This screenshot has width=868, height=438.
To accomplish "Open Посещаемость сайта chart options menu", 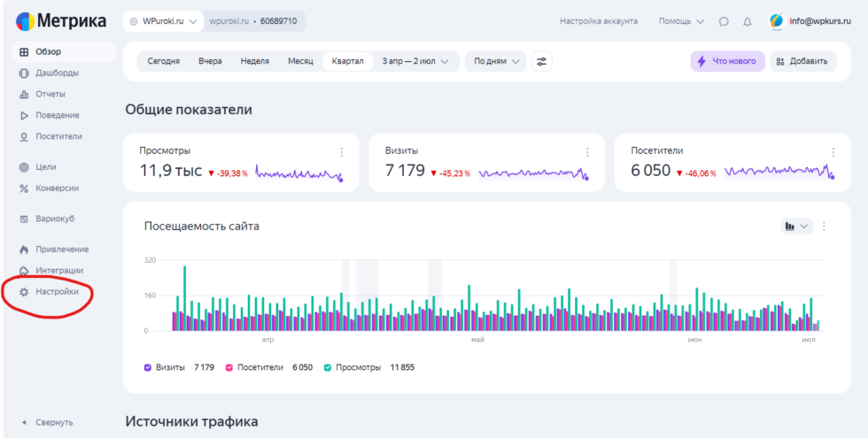I will pos(824,227).
